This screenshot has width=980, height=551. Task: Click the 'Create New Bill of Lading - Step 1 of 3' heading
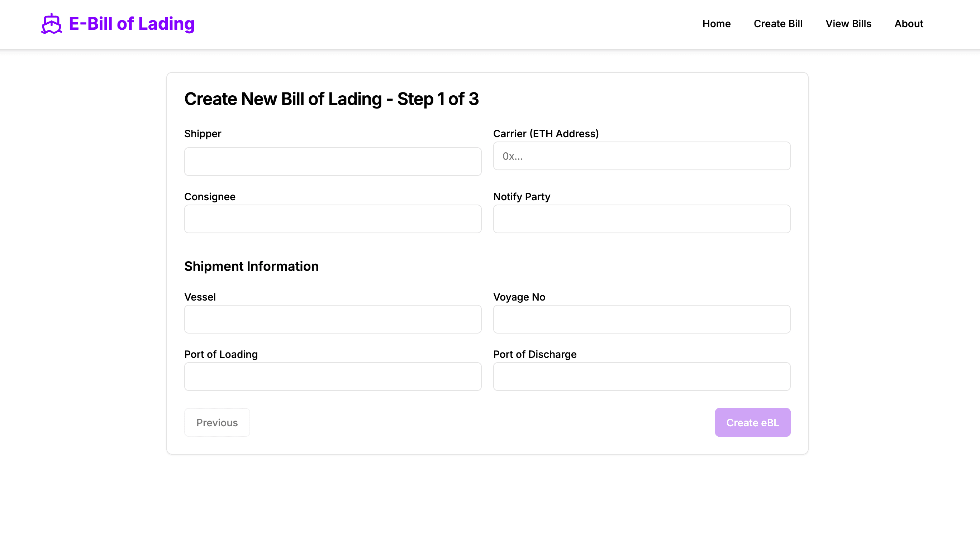[x=331, y=99]
